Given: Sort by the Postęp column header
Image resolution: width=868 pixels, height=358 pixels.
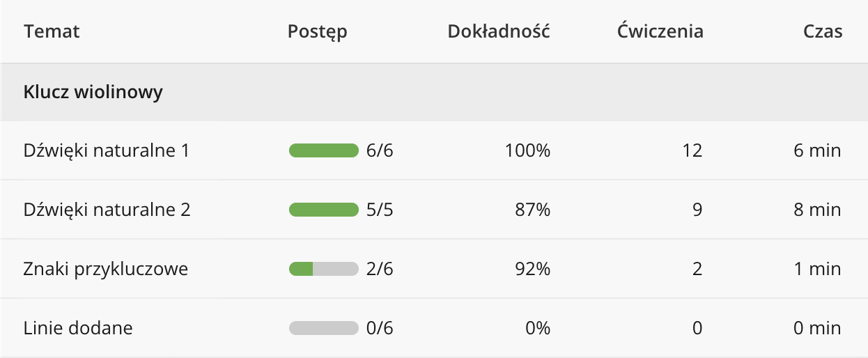Looking at the screenshot, I should pos(317,32).
